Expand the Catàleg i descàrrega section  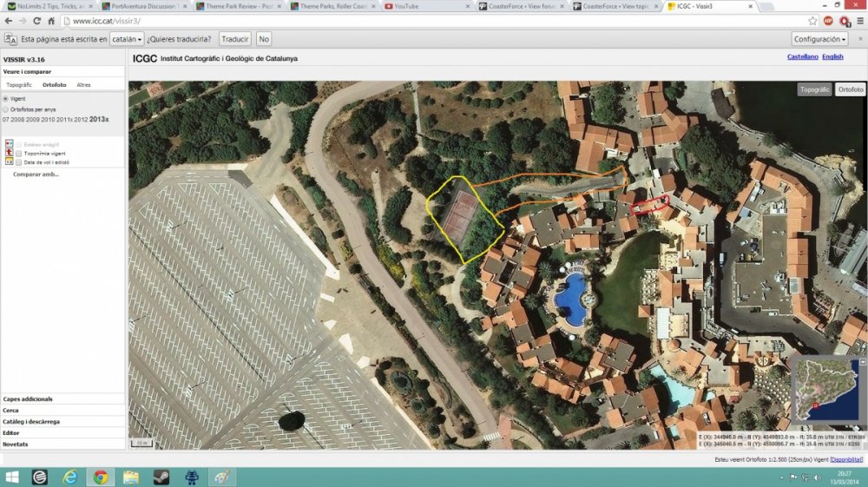click(31, 421)
